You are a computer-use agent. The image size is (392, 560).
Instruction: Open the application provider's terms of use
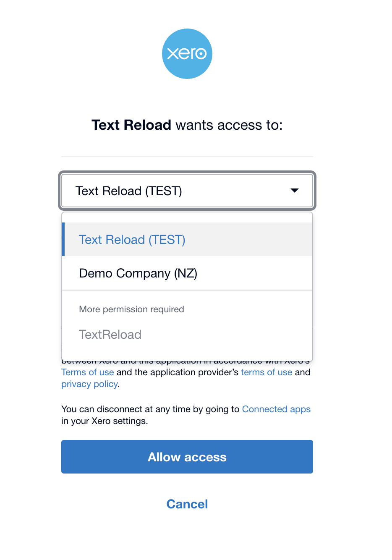(267, 372)
